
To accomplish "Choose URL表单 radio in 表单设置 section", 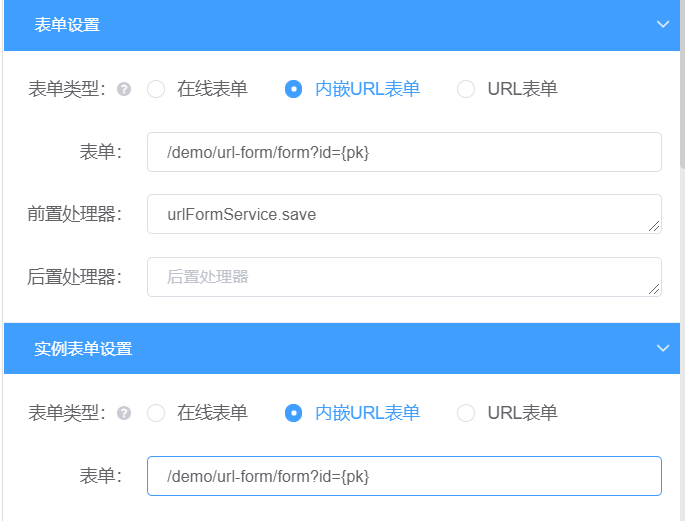I will [x=466, y=89].
